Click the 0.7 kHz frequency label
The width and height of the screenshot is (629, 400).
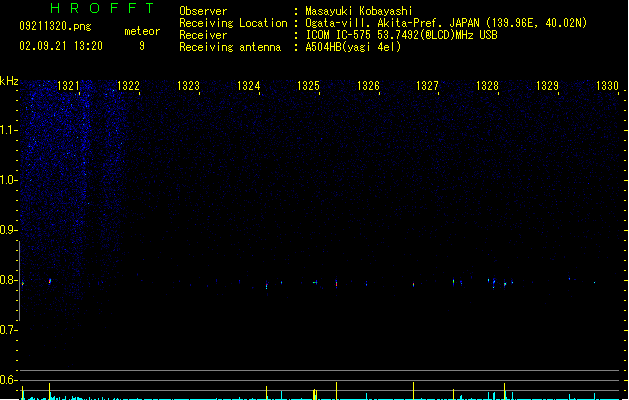(x=8, y=330)
